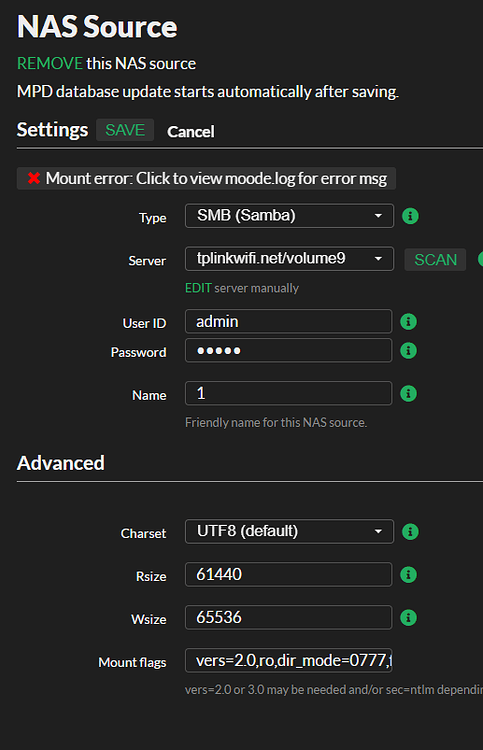Click the red X mount error icon
This screenshot has height=750, width=483.
[33, 178]
